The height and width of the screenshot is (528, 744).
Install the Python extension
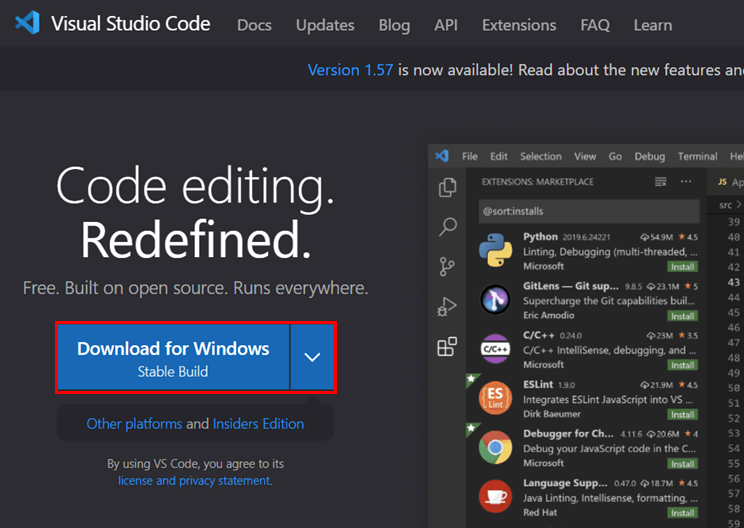point(682,267)
